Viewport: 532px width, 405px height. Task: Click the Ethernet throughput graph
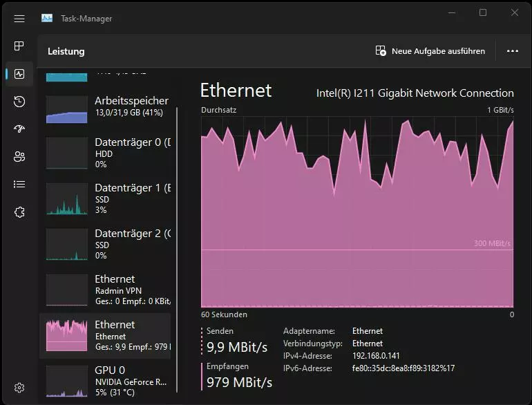click(x=357, y=212)
